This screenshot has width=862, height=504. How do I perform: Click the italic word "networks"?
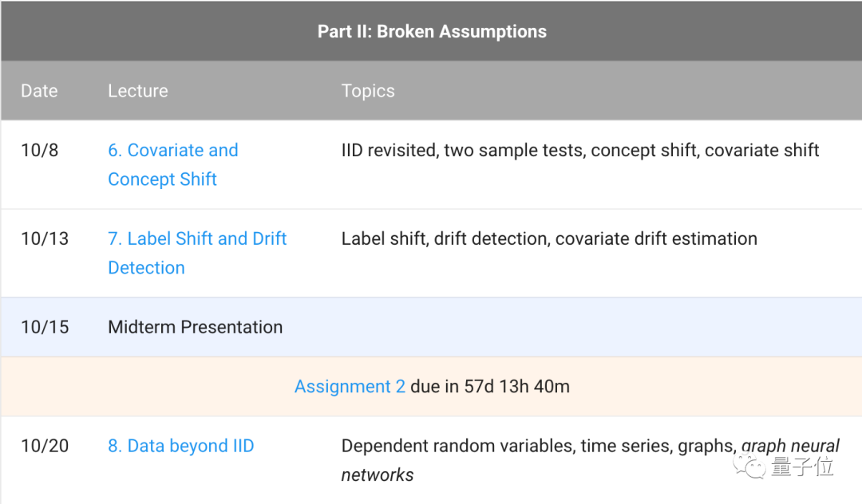(378, 475)
